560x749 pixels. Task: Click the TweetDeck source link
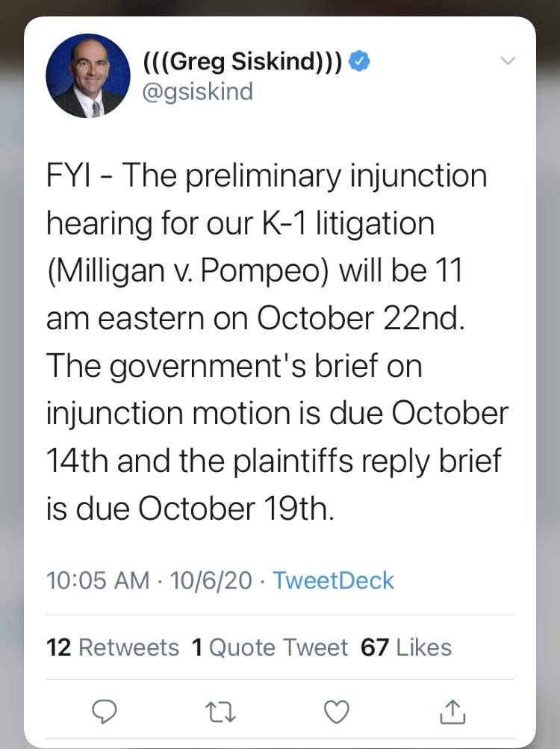coord(333,580)
